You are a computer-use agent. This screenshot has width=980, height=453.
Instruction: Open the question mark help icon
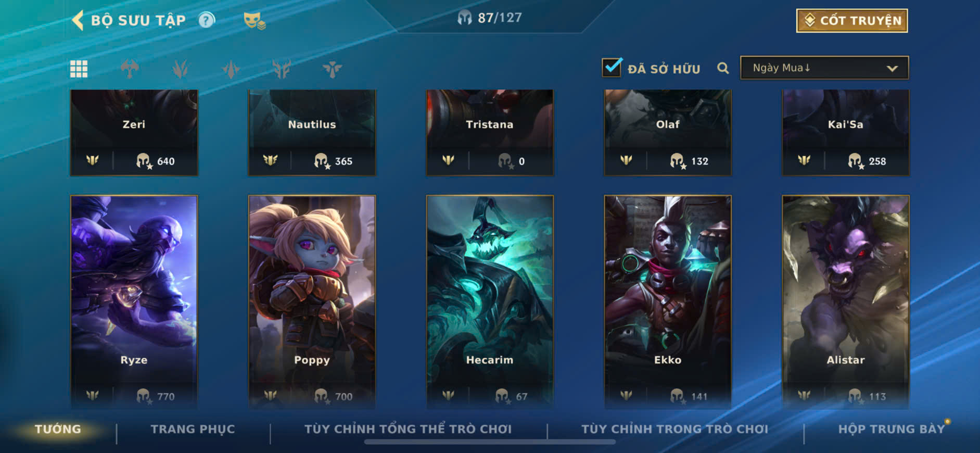click(207, 20)
